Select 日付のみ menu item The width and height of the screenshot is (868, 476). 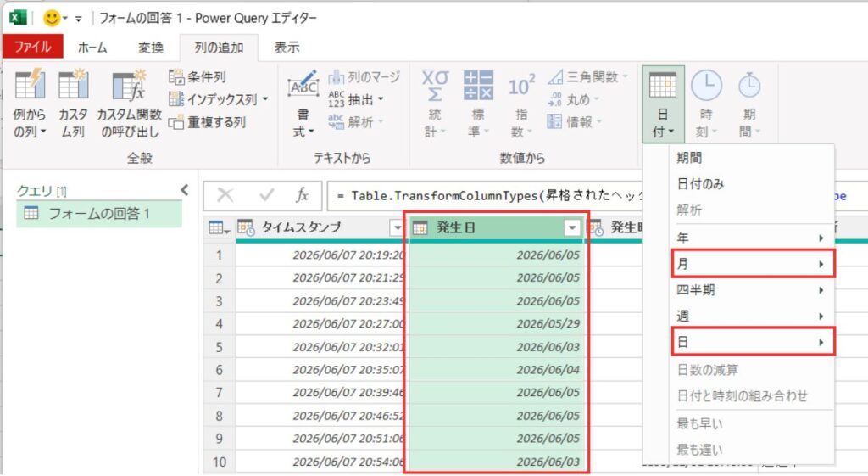[751, 184]
